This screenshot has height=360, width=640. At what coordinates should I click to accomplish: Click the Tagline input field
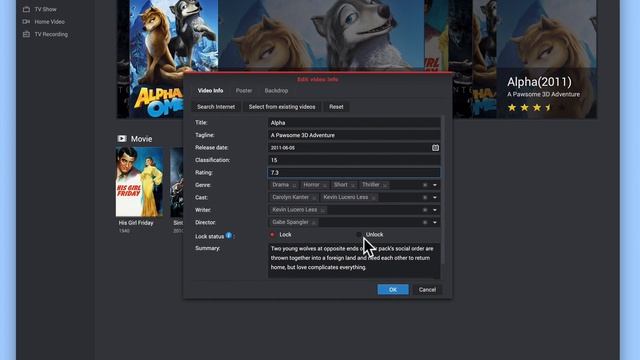click(x=354, y=135)
